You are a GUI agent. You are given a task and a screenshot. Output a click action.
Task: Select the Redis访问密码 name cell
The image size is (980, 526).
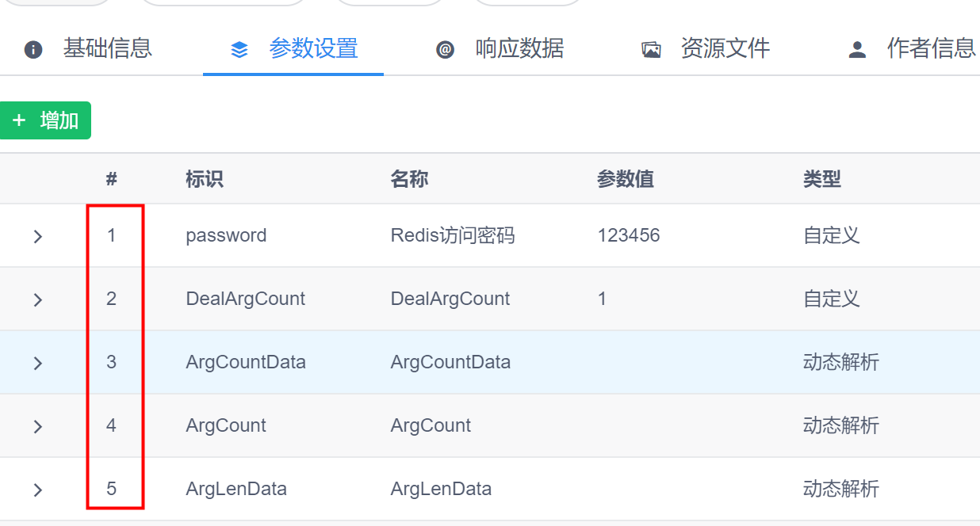[x=453, y=235]
